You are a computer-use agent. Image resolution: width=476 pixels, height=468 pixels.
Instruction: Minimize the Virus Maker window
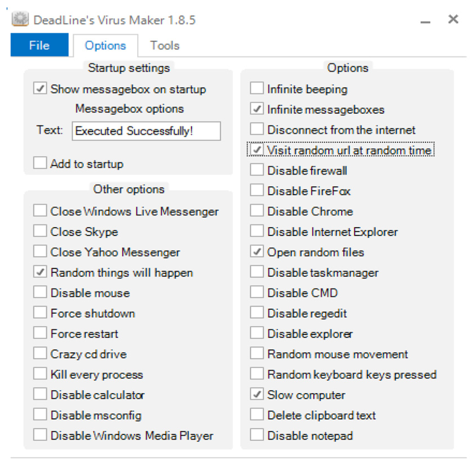tap(425, 20)
